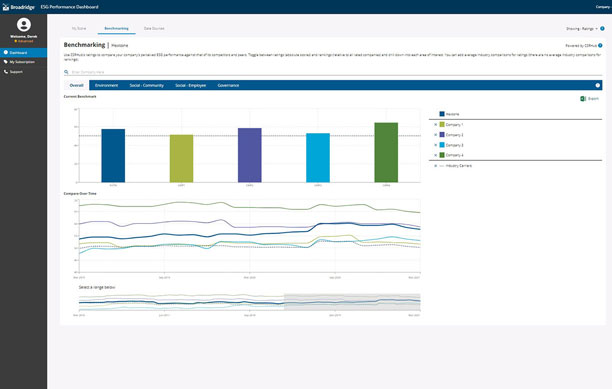Viewport: 612px width, 389px height.
Task: Open the Dashboard sidebar item
Action: 23,52
